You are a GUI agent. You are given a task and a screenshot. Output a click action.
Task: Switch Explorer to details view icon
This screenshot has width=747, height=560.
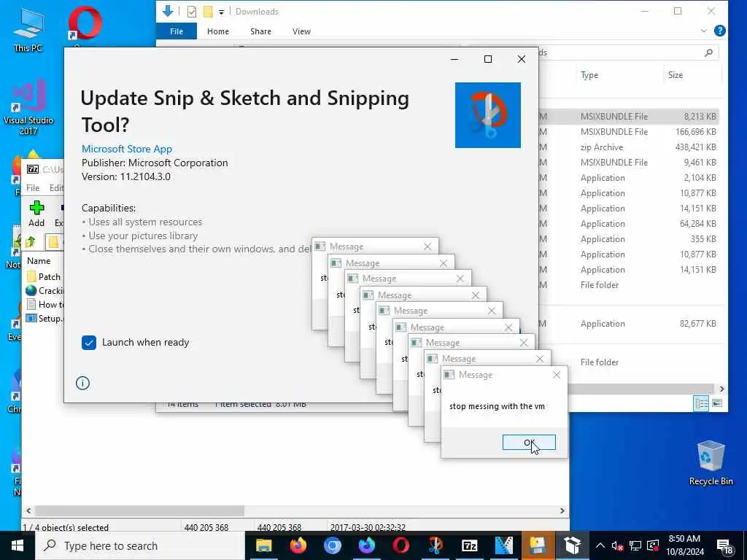click(701, 404)
